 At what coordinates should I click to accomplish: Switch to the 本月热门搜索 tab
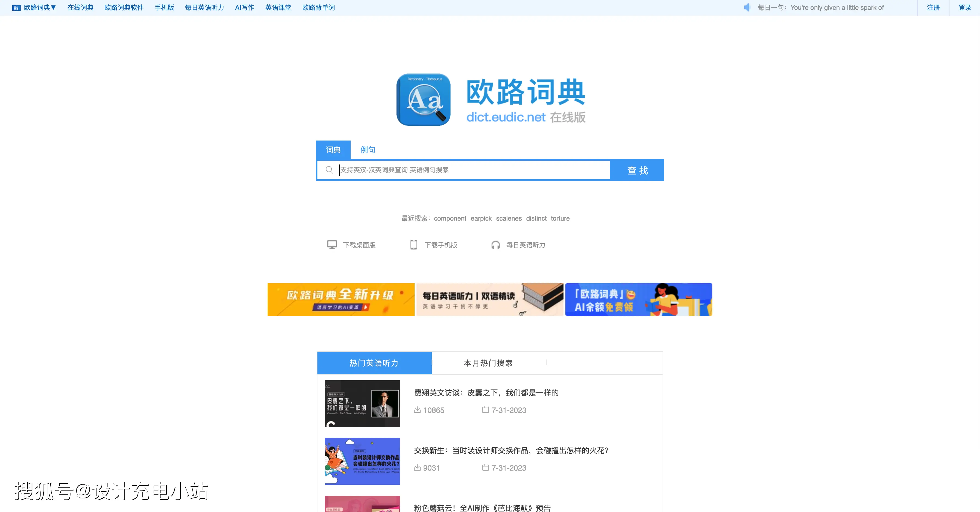(488, 363)
